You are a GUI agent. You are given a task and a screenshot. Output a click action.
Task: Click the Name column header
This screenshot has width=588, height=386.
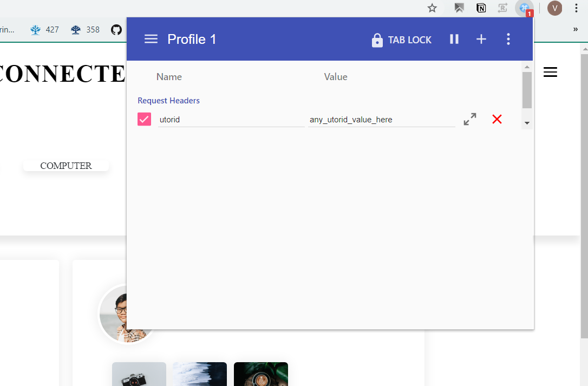click(x=169, y=77)
